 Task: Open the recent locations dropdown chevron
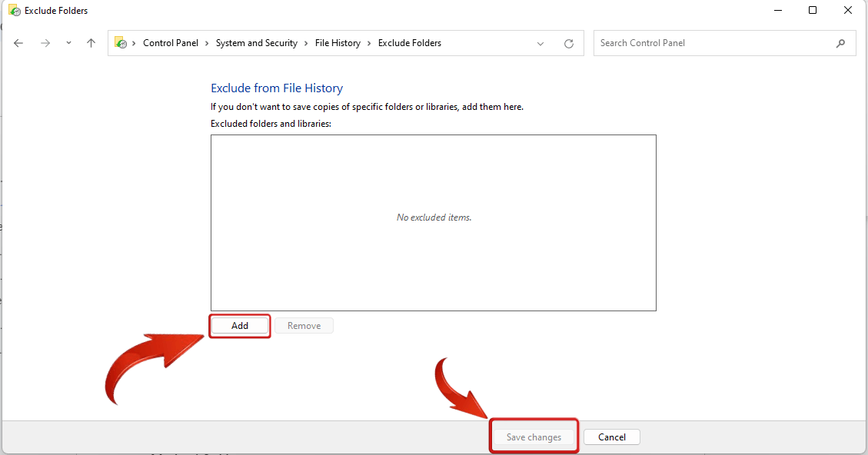pos(68,43)
